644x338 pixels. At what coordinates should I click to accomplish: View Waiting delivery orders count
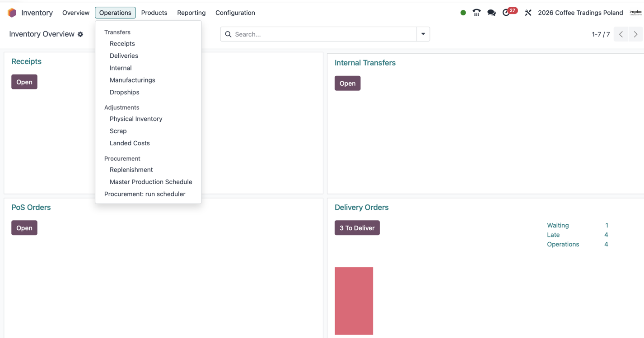[577, 226]
